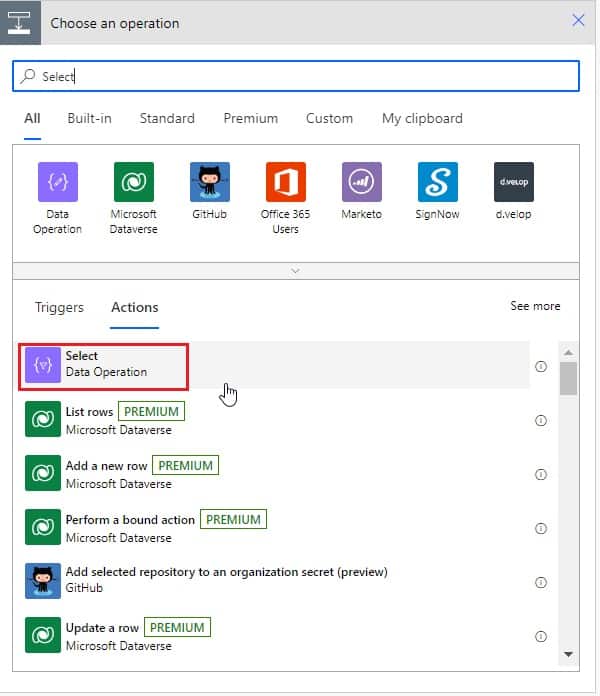Click the Perform a bound action icon
The height and width of the screenshot is (696, 600).
coord(43,527)
